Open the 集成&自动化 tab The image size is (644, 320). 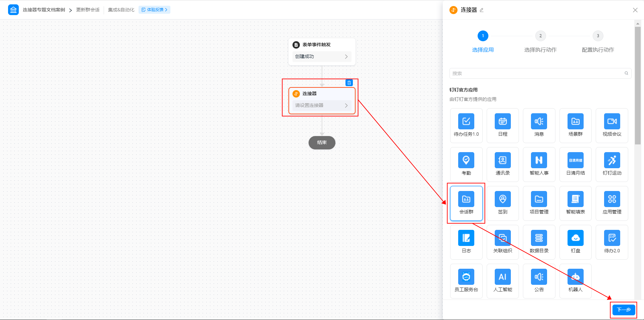(x=121, y=10)
